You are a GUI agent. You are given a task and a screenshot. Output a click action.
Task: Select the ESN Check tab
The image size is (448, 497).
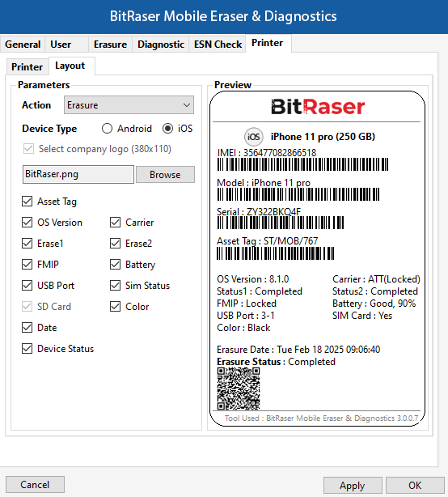click(218, 44)
